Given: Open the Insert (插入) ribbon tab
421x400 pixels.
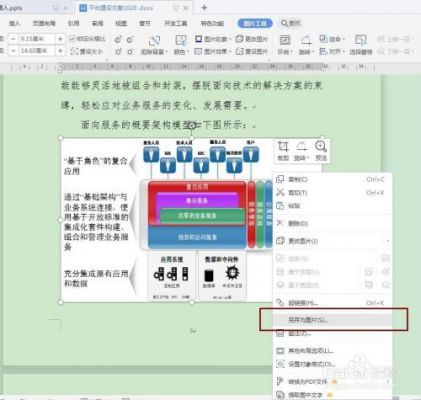Looking at the screenshot, I should click(14, 23).
